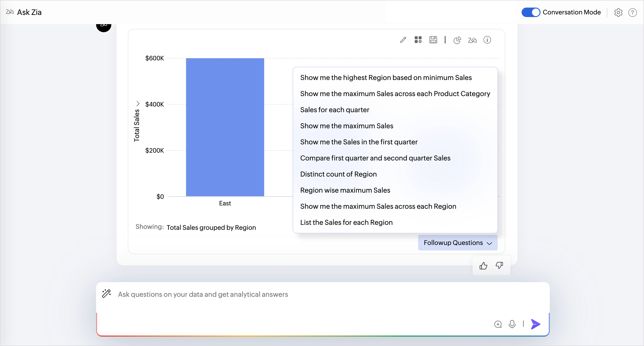Click the blue East bar in chart
This screenshot has width=644, height=346.
pyautogui.click(x=225, y=127)
